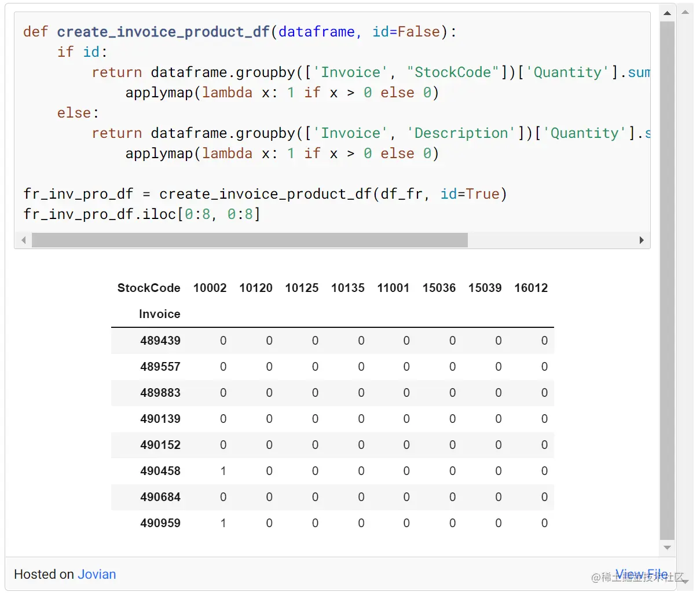This screenshot has width=700, height=599.
Task: Click the "StockCode" string in the code
Action: coord(453,72)
